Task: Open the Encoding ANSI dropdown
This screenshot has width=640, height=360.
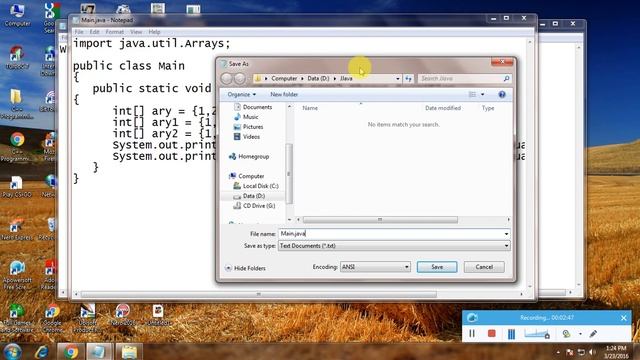Action: click(x=375, y=267)
